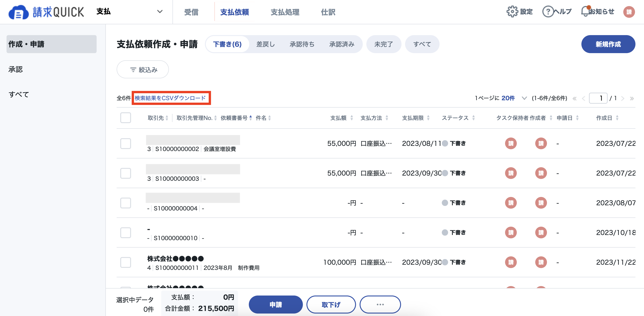Click creator avatar in S10000000004 row
Image resolution: width=644 pixels, height=316 pixels.
[541, 203]
